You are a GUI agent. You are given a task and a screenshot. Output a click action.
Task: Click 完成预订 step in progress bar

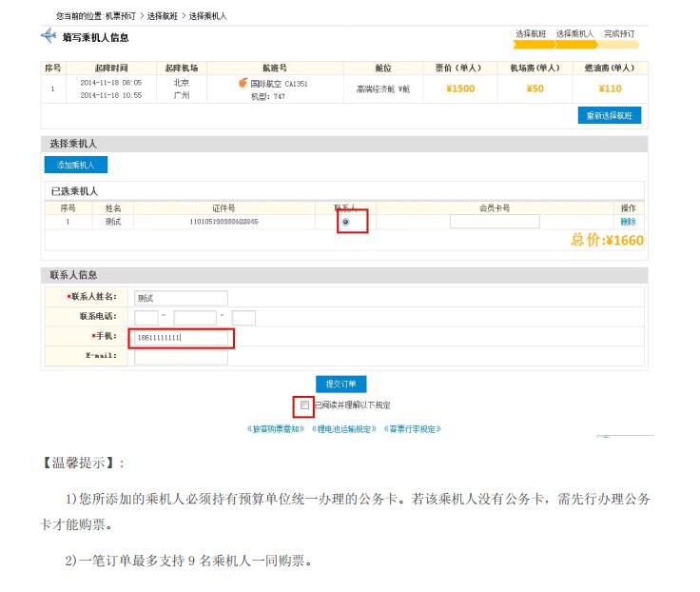(x=619, y=33)
